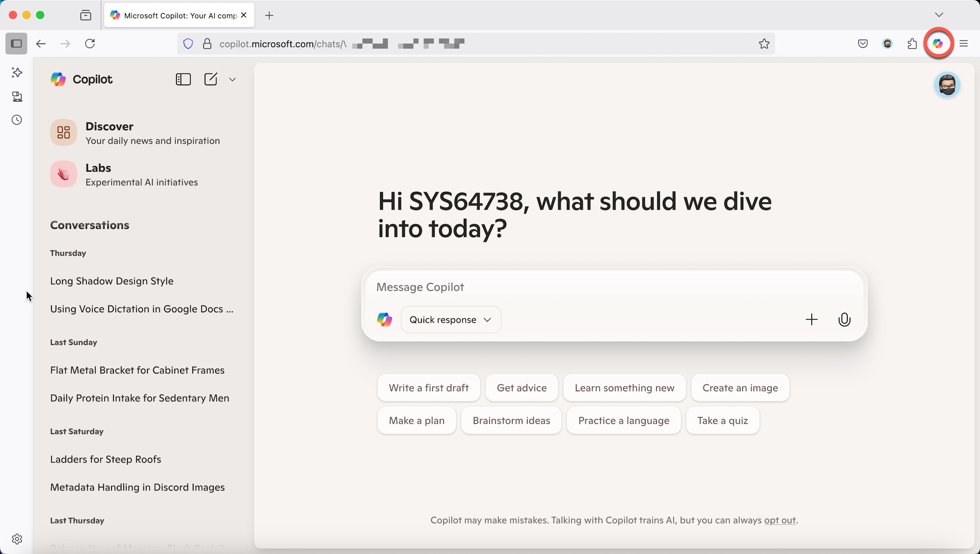Open the browser hamburger menu
Image resolution: width=980 pixels, height=554 pixels.
[964, 43]
